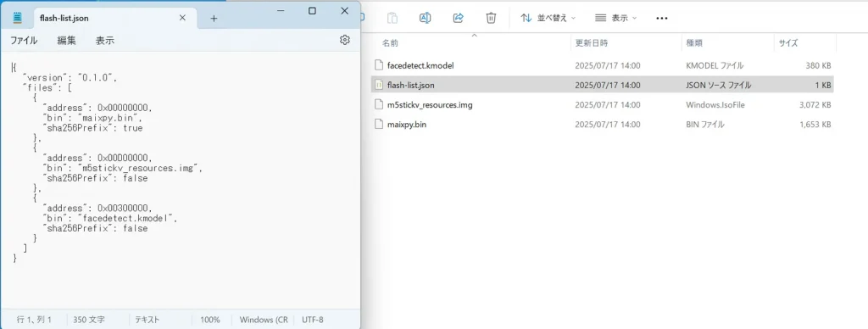
Task: Click the KMODEL ファイル type cell
Action: [x=715, y=65]
